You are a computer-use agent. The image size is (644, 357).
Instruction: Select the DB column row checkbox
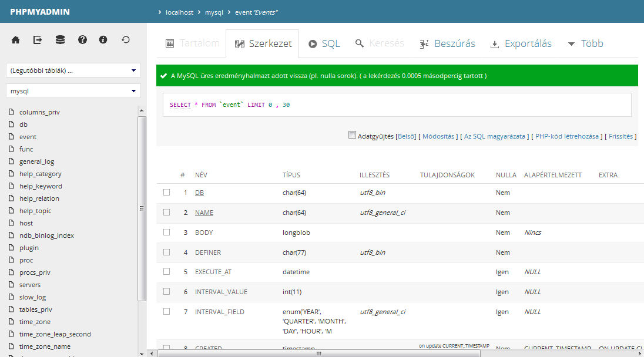[x=166, y=192]
